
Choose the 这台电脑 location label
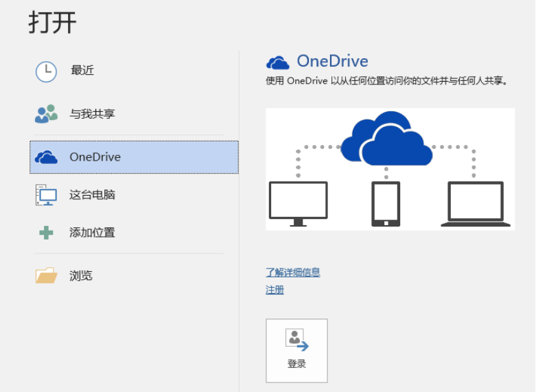[92, 195]
